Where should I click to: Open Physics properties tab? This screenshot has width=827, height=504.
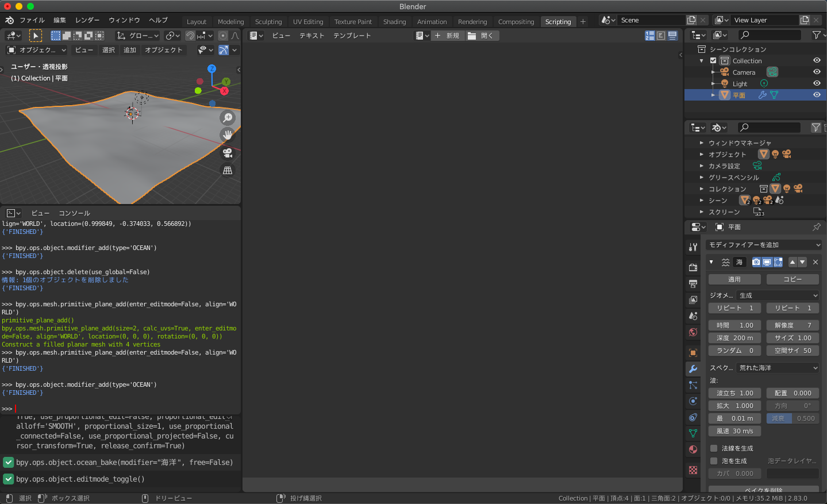click(693, 401)
